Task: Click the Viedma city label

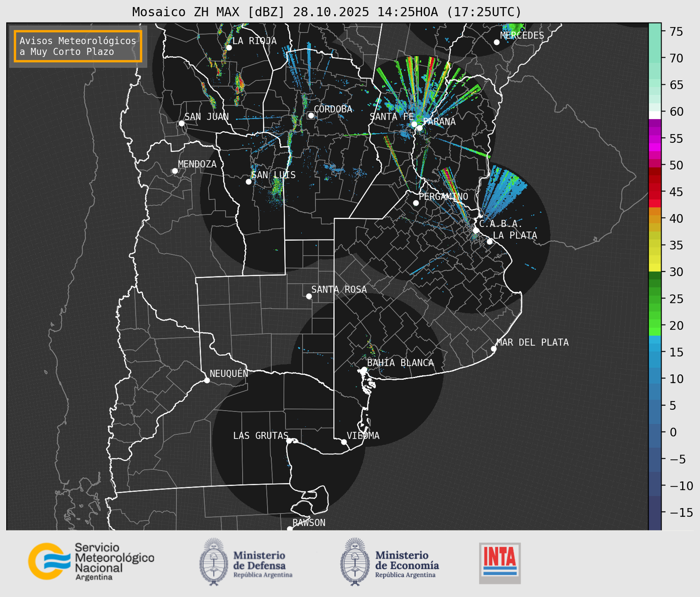Action: (363, 436)
